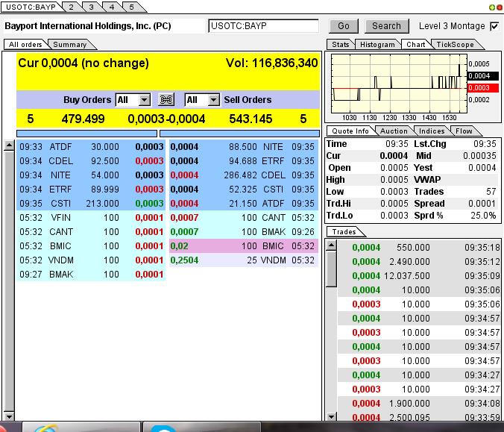Click the Trades list scroll down arrow
Viewport: 504px width, 432px height.
331,417
